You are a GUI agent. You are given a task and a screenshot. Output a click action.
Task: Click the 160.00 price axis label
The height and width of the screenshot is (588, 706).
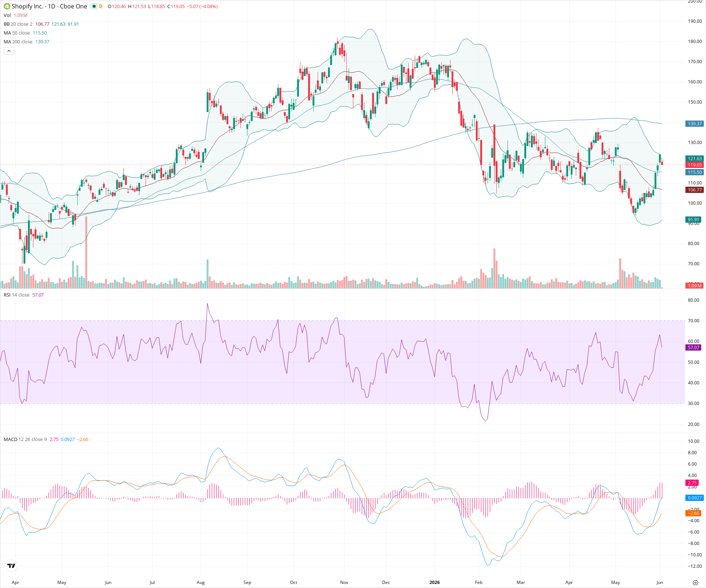[x=695, y=82]
